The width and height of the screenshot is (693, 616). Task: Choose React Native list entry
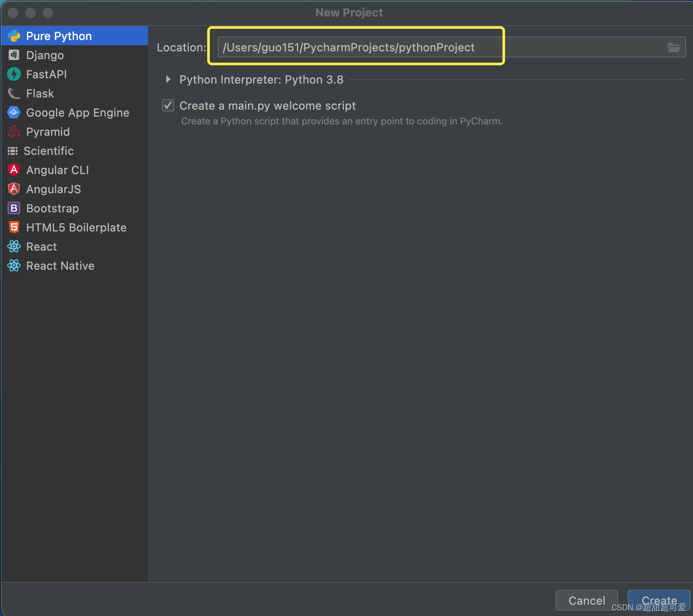point(74,266)
